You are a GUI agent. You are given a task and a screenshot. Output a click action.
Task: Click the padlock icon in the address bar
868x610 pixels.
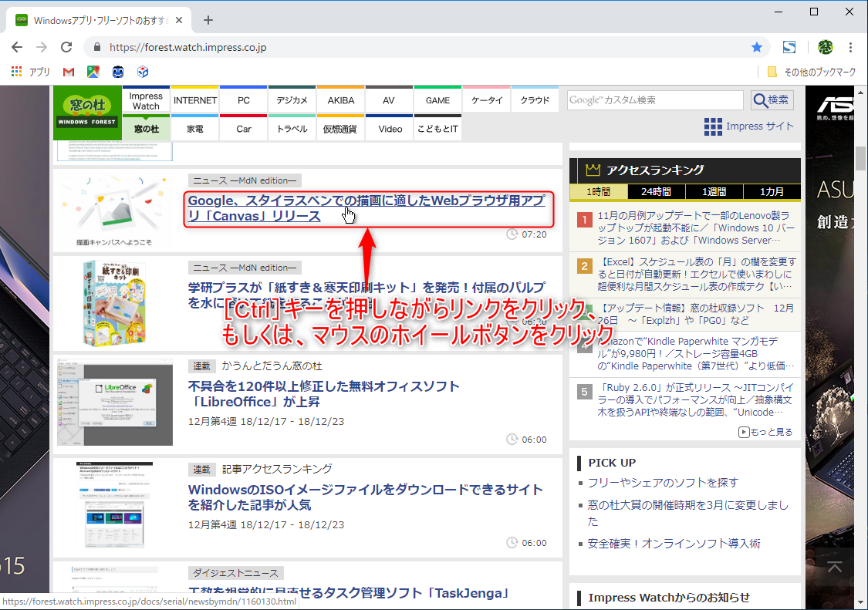tap(97, 47)
